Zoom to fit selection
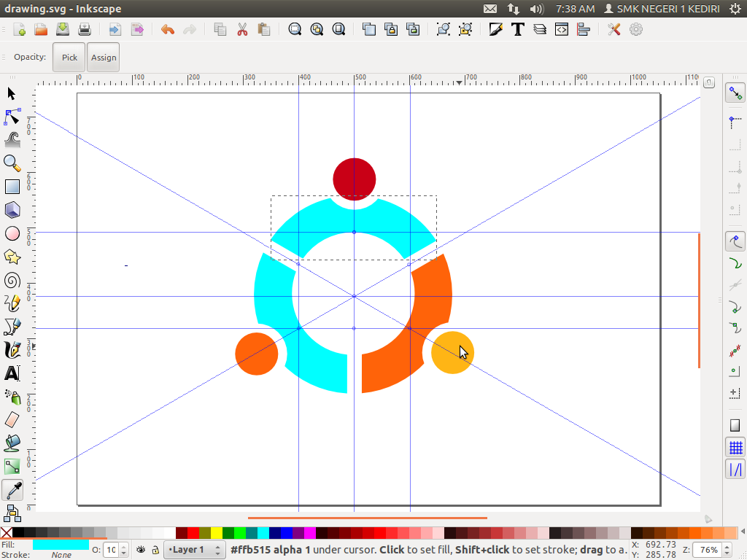747x560 pixels. pos(295,29)
